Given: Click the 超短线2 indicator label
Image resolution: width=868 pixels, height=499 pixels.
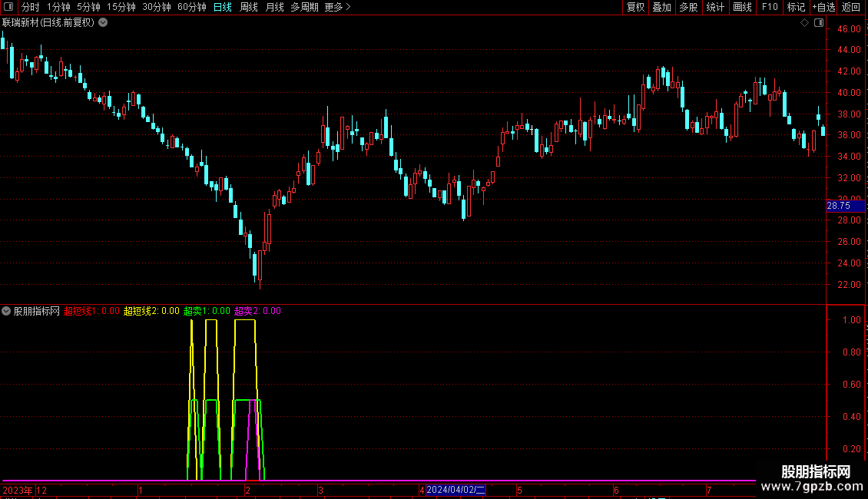Looking at the screenshot, I should click(151, 311).
